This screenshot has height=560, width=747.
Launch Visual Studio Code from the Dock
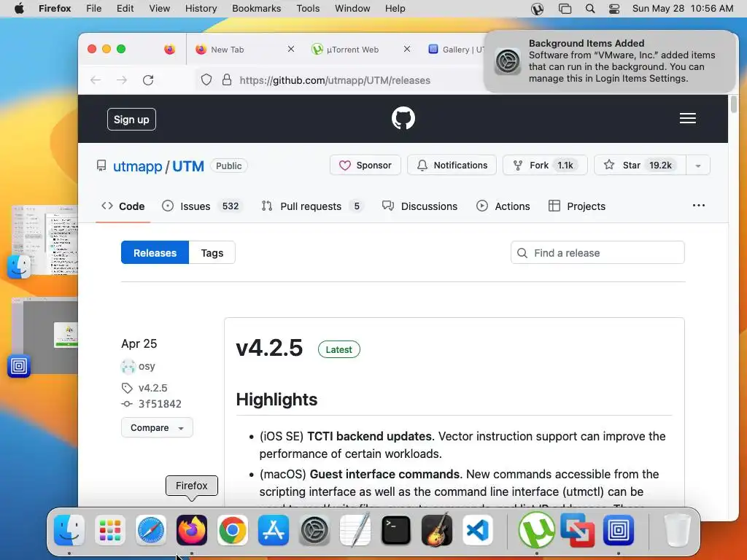tap(477, 530)
